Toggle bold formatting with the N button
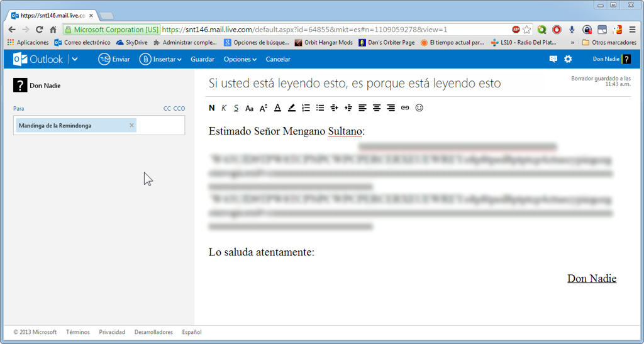Screen dimensions: 644x344 [211, 108]
